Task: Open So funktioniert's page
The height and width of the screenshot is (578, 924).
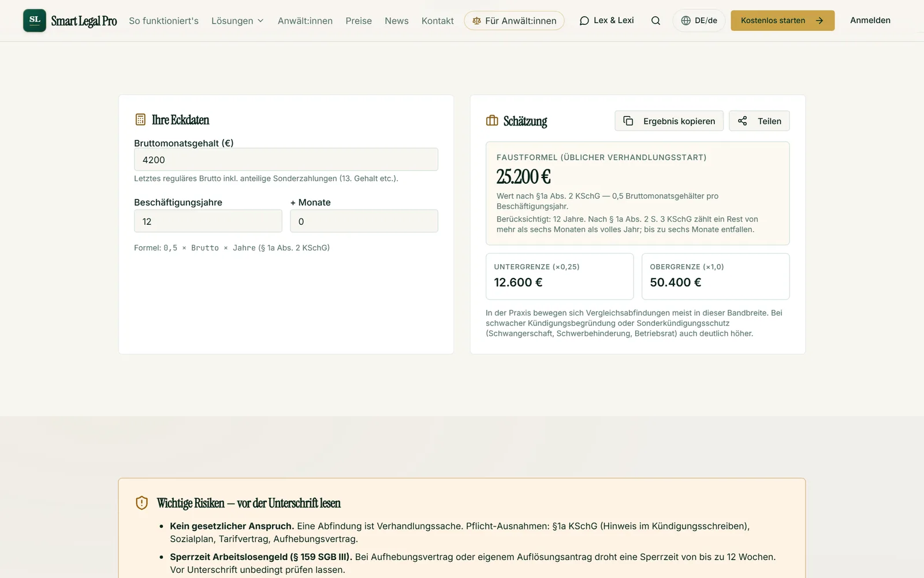Action: point(163,21)
